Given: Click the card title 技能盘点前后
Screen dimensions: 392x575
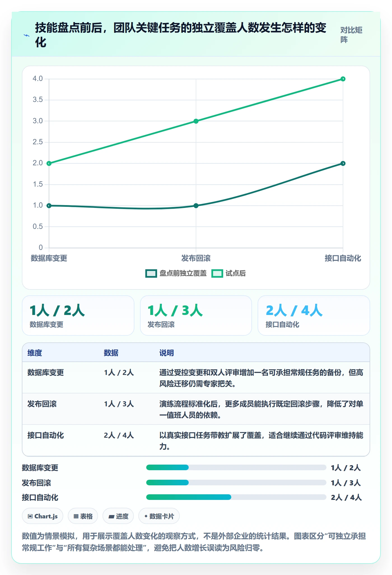Looking at the screenshot, I should click(181, 35).
